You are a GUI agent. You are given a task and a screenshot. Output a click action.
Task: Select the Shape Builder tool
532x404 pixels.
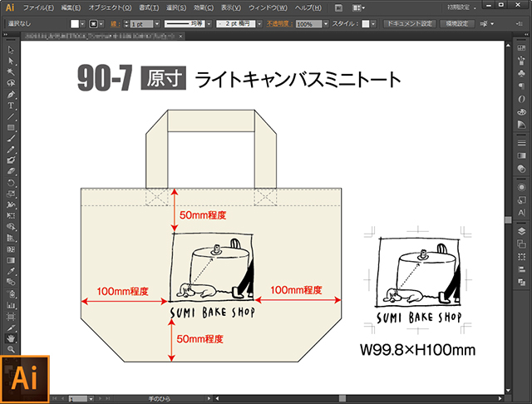[11, 227]
